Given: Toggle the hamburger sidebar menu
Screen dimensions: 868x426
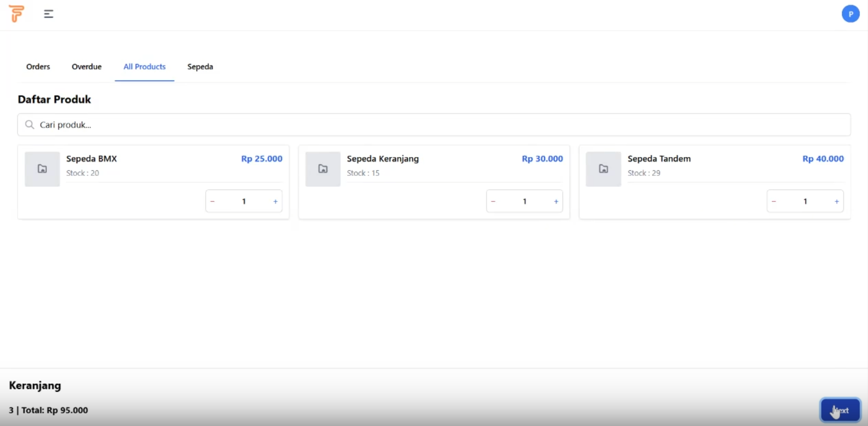Looking at the screenshot, I should point(49,14).
